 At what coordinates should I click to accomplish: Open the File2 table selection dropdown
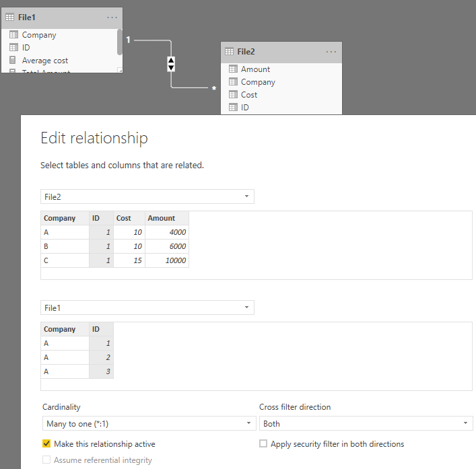pyautogui.click(x=147, y=196)
